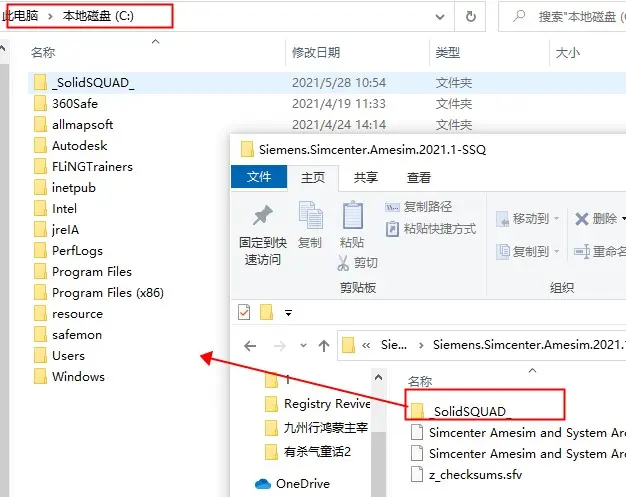Expand breadcrumb chevron after This PC
Viewport: 626px width, 497px height.
(x=50, y=16)
